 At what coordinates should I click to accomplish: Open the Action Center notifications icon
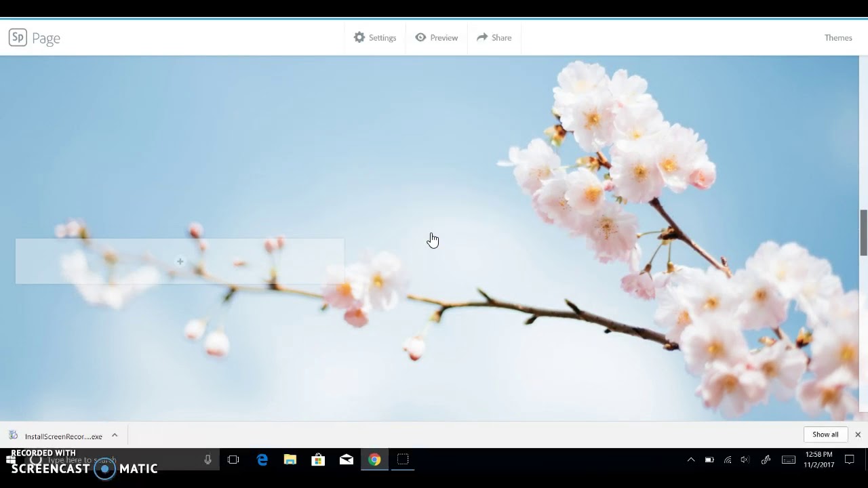[849, 460]
